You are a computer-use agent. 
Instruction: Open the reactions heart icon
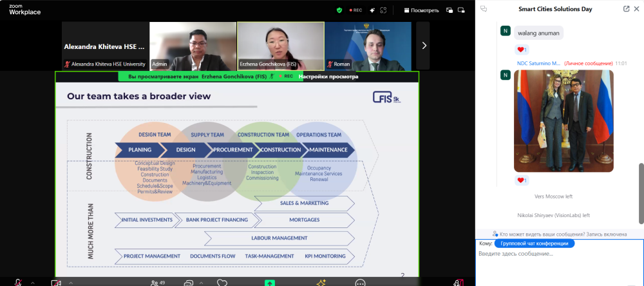point(222,282)
